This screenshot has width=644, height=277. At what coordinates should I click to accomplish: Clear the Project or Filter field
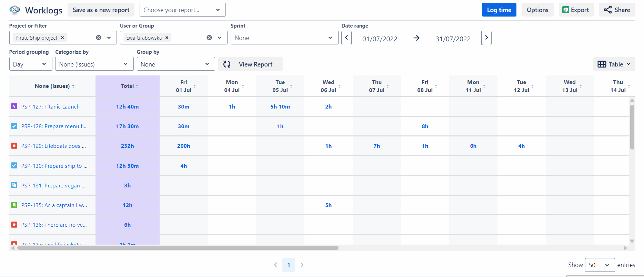(99, 38)
